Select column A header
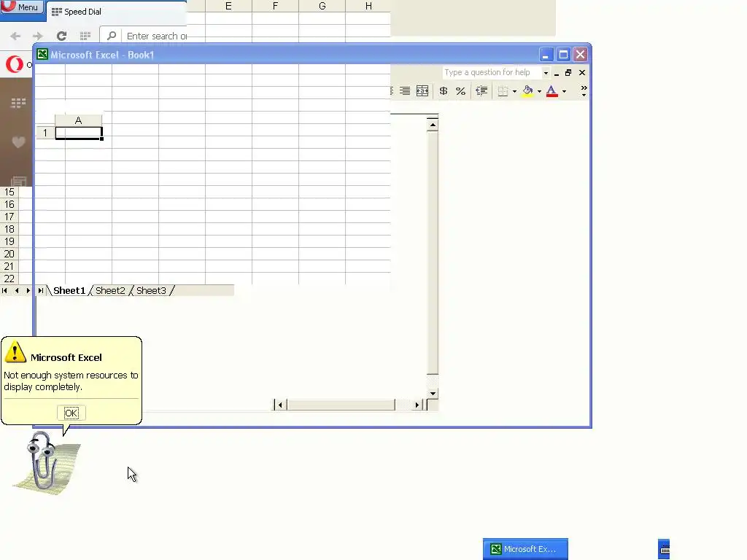Image resolution: width=747 pixels, height=560 pixels. (x=78, y=120)
